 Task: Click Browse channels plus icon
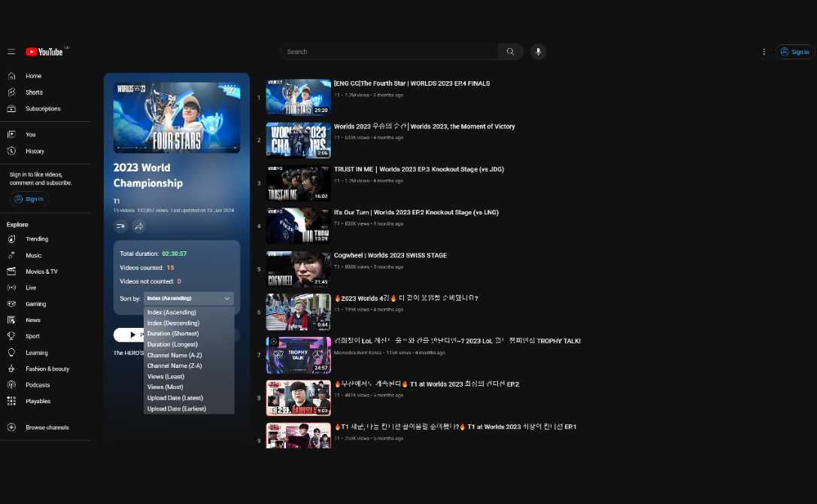(x=11, y=427)
